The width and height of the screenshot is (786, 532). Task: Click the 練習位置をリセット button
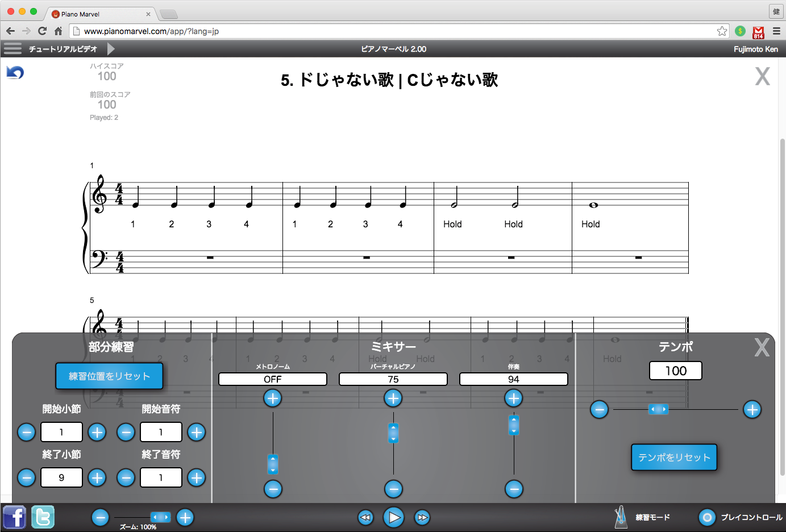pyautogui.click(x=109, y=376)
